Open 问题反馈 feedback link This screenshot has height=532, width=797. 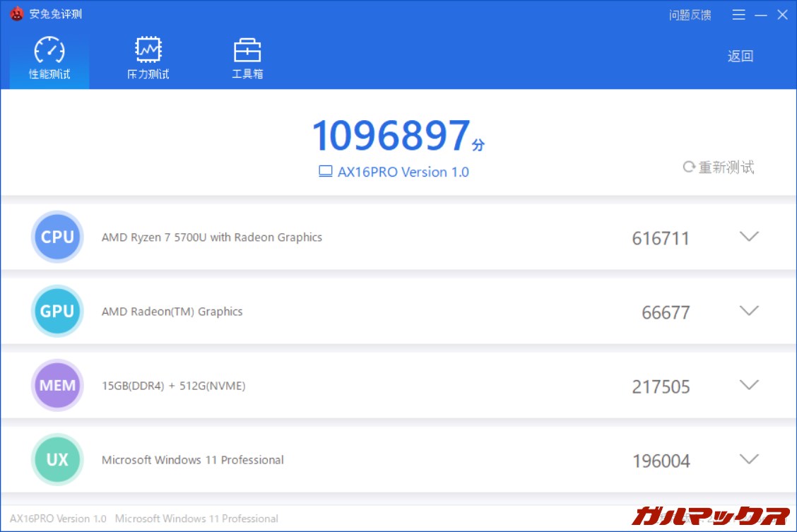pos(690,15)
